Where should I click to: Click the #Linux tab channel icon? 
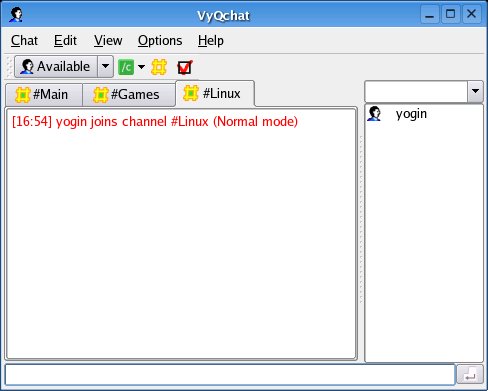coord(191,93)
